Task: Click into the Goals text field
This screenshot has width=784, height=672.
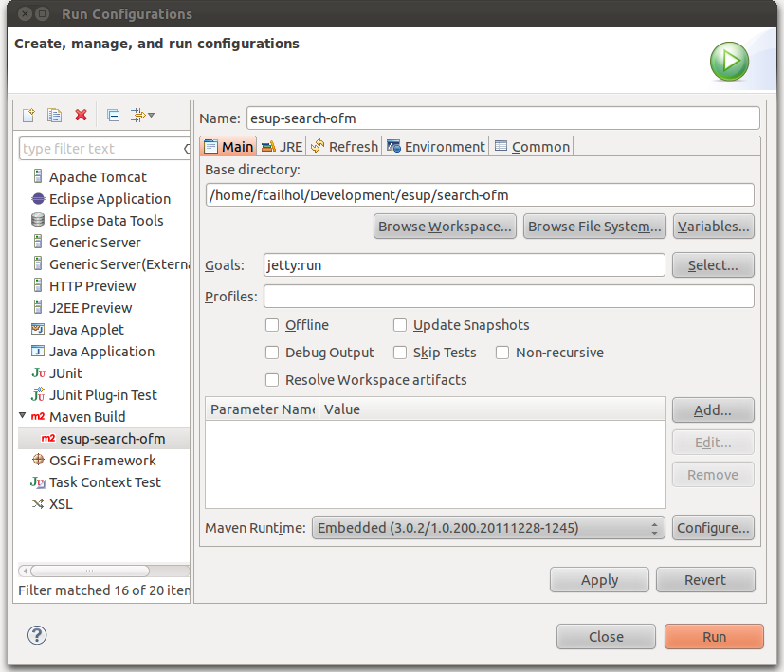Action: tap(464, 265)
